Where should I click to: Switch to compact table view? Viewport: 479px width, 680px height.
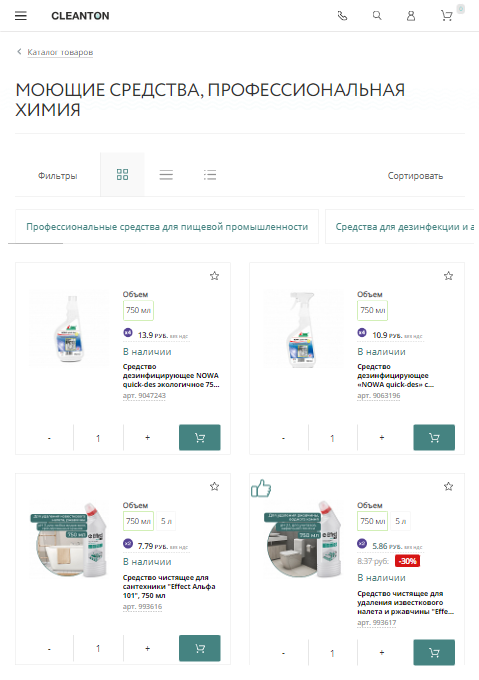pos(210,175)
